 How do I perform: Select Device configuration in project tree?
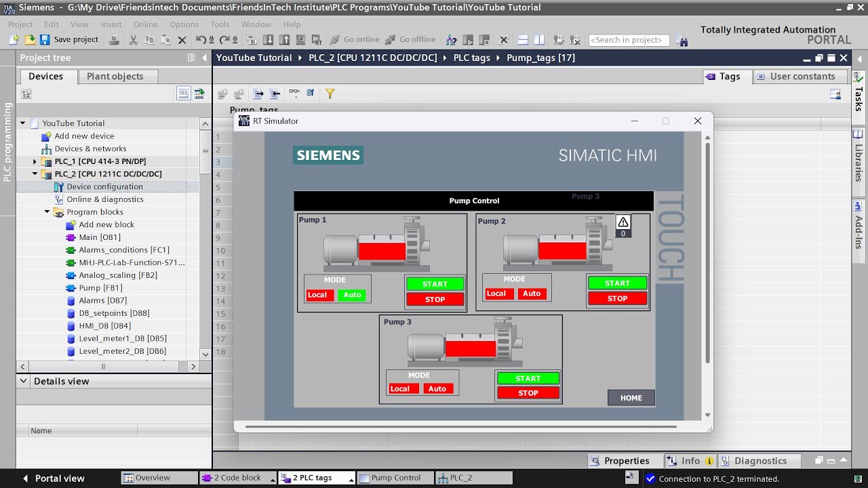click(104, 187)
